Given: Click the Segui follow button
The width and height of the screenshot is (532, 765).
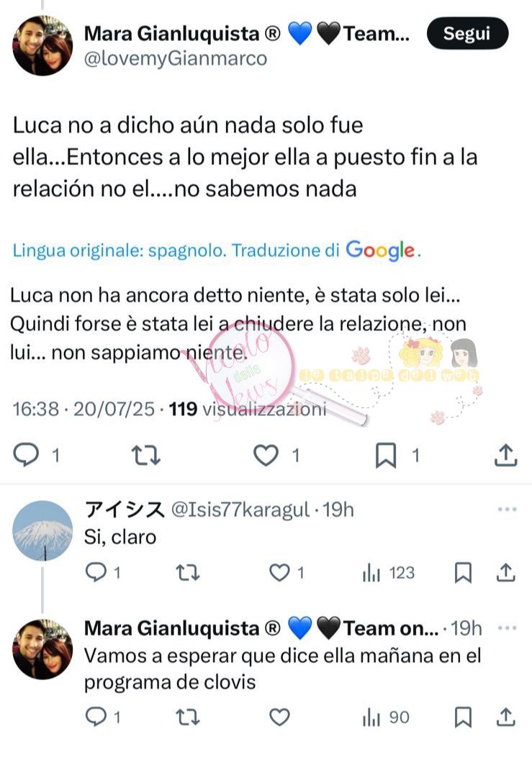Looking at the screenshot, I should click(467, 34).
